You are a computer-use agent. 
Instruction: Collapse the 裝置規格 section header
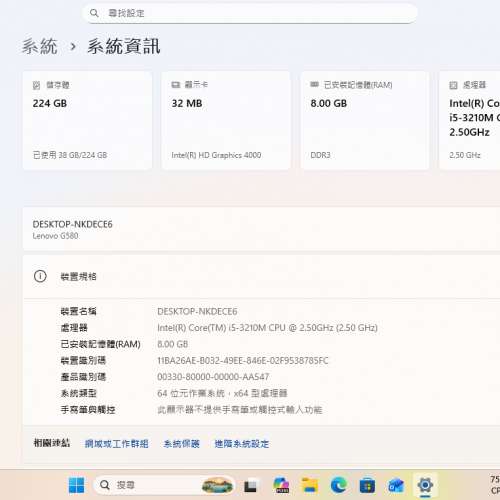coord(262,276)
